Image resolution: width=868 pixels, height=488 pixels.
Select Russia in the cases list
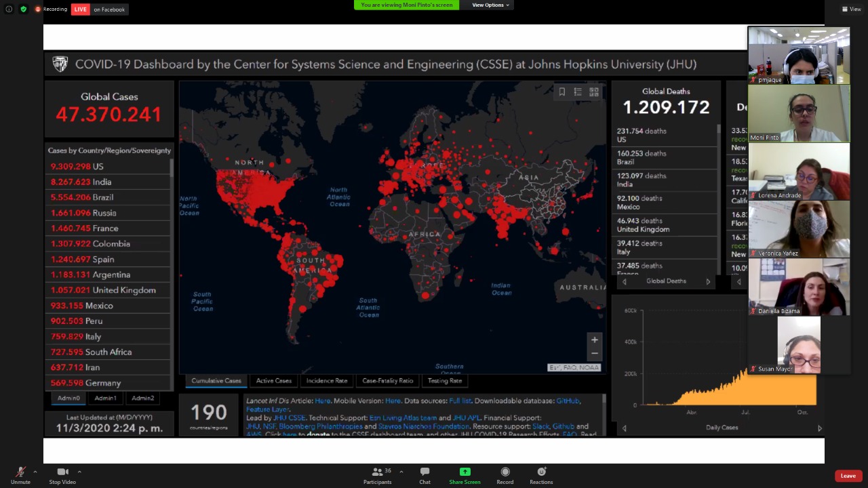108,213
